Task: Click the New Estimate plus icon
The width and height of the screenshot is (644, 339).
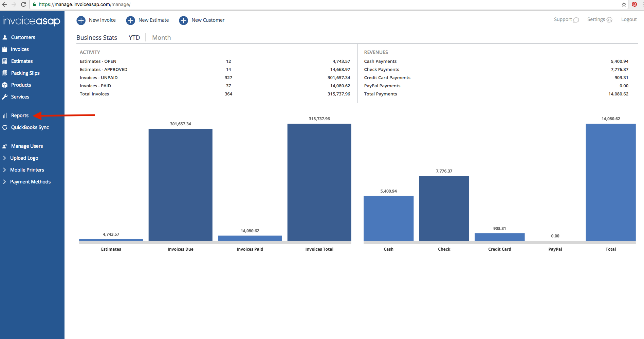Action: click(130, 20)
